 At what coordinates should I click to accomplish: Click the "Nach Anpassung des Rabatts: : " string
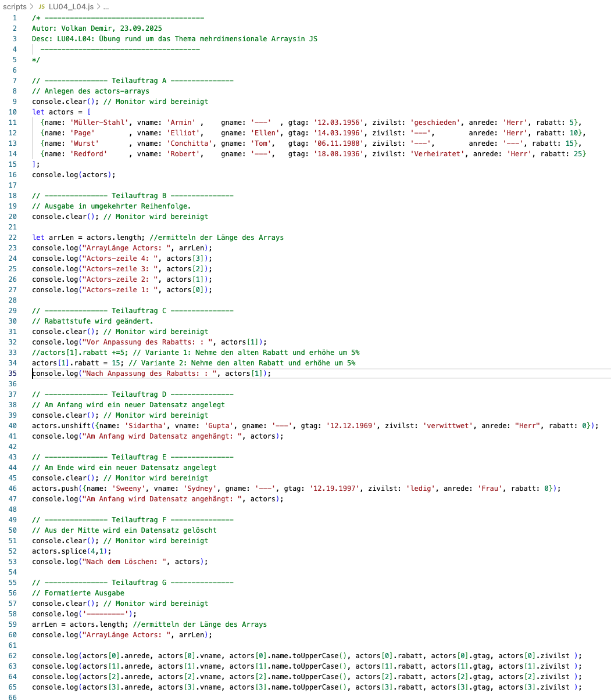pos(152,374)
